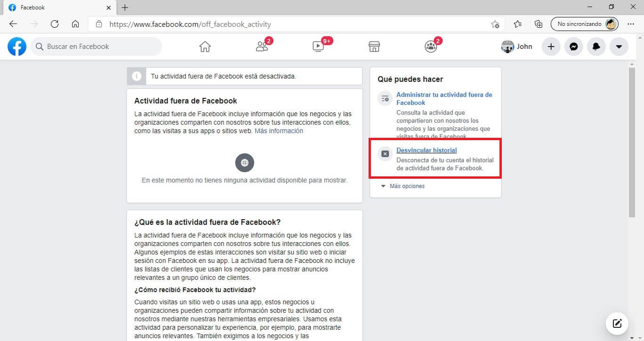
Task: Click '¿Cómo recibió Facebook tu actividad?' heading
Action: click(x=195, y=290)
